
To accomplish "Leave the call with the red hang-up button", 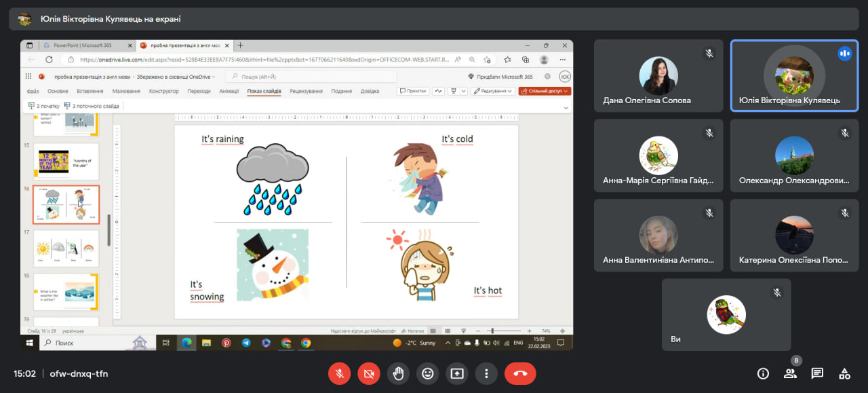I will [x=520, y=373].
